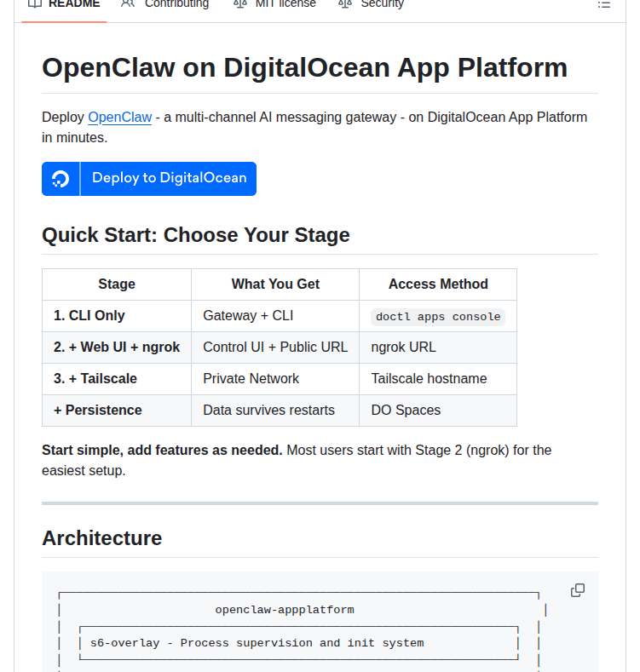
Task: Follow the OpenClaw hyperlink
Action: (119, 117)
